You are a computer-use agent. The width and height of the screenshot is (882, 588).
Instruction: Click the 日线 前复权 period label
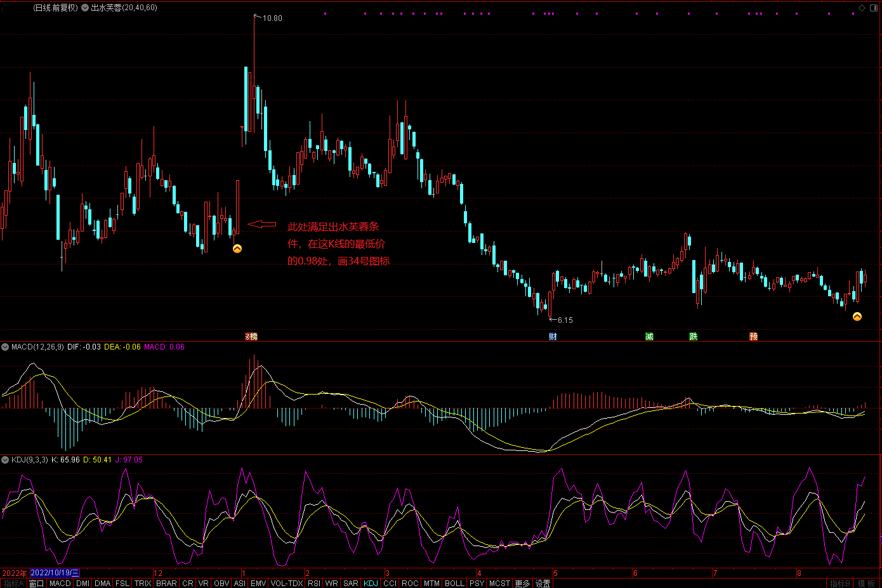click(56, 8)
